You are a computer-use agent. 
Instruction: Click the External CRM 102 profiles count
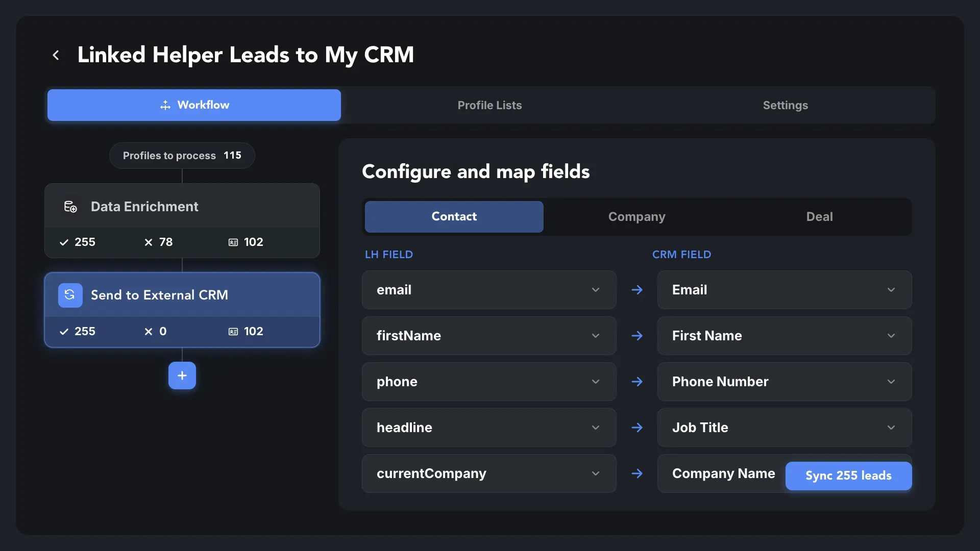tap(253, 332)
